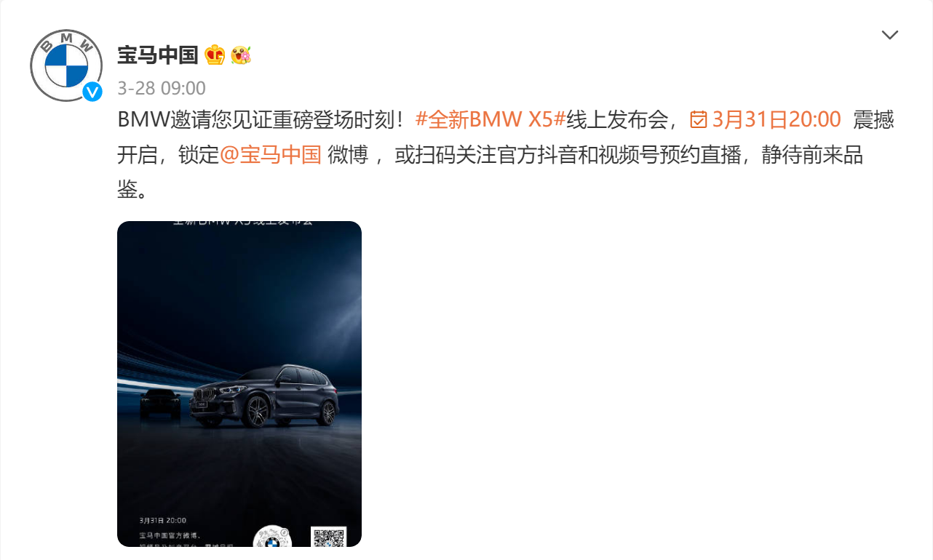Viewport: 933px width, 560px height.
Task: Follow the @宝马中国 mention link
Action: 270,155
